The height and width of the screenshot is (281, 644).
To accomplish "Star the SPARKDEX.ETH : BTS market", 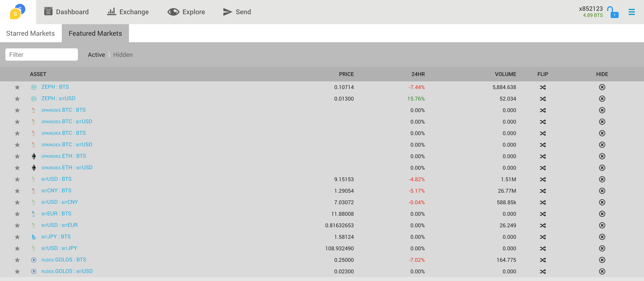I will (x=17, y=156).
